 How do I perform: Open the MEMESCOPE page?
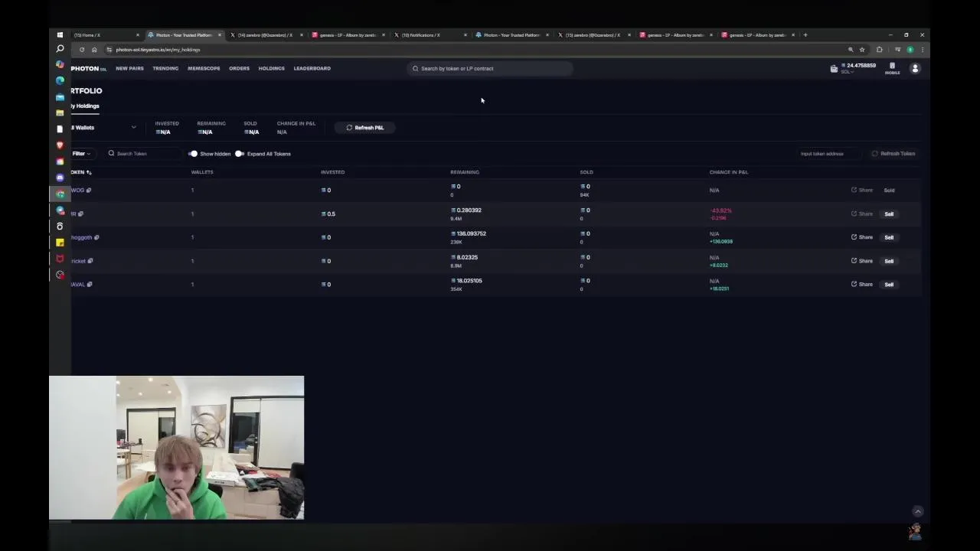tap(204, 68)
